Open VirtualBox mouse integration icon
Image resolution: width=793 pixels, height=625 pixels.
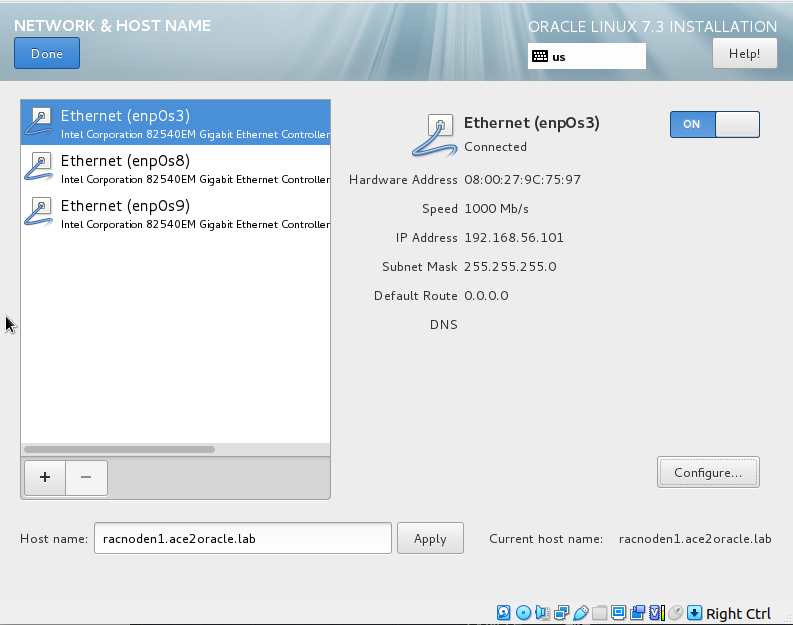[676, 613]
